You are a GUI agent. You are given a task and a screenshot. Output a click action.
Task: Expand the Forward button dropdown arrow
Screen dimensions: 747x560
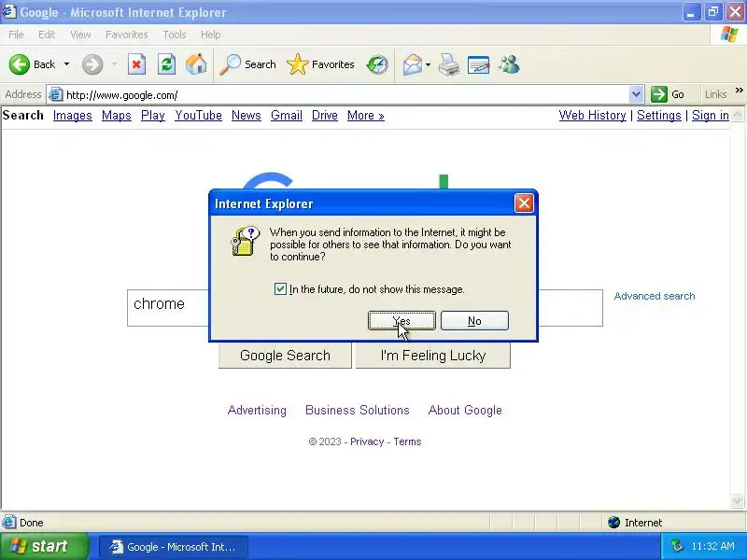(x=114, y=64)
